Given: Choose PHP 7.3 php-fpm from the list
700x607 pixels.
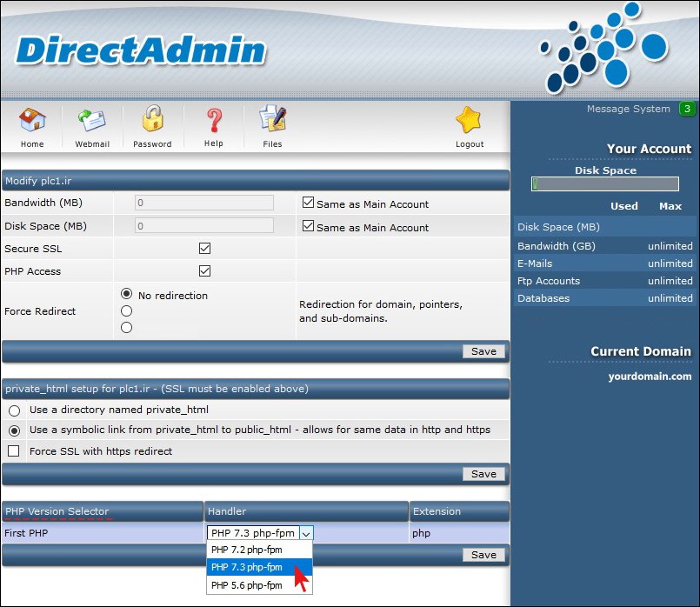Looking at the screenshot, I should coord(259,567).
